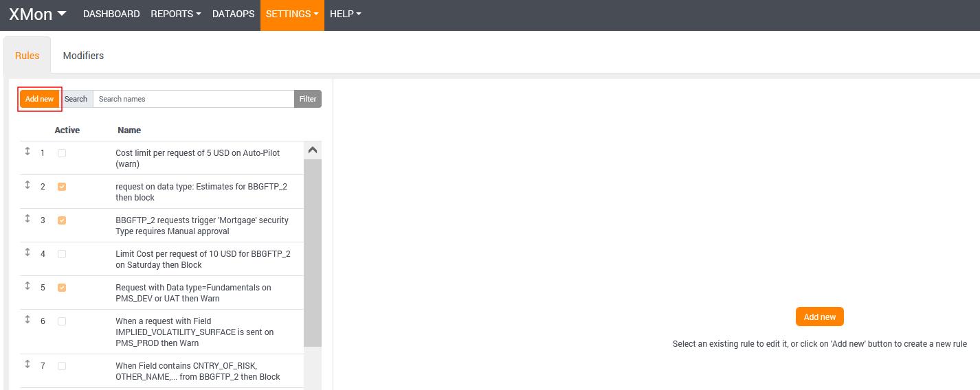Click the drag handle icon of rule 2

27,185
